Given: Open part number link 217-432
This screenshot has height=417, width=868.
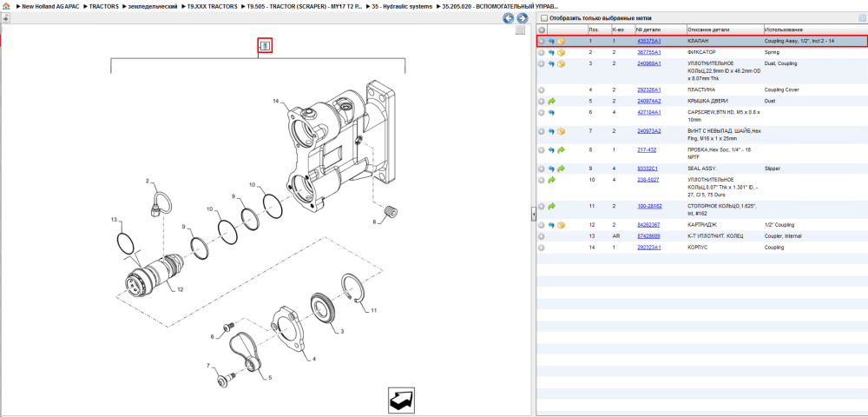Looking at the screenshot, I should [647, 149].
